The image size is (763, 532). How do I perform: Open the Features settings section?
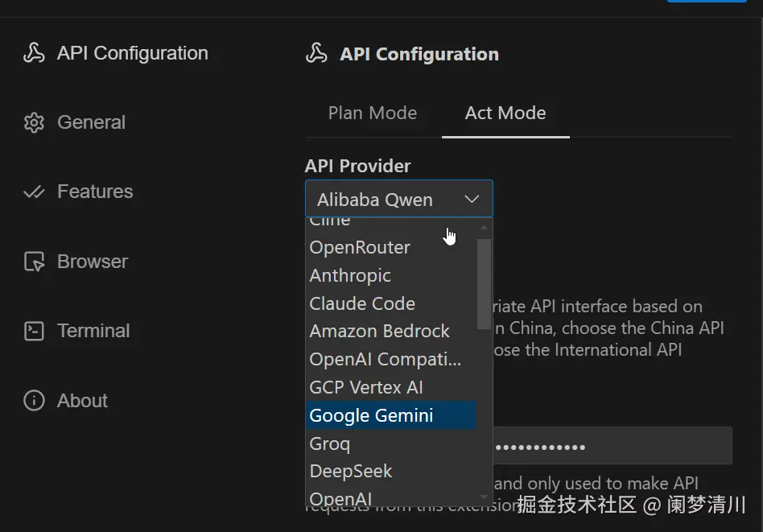(78, 192)
